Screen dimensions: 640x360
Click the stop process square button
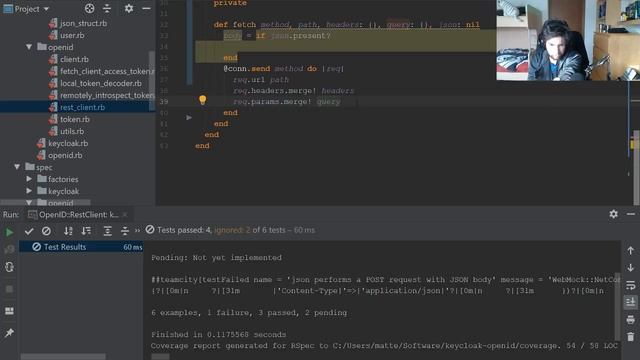(x=9, y=289)
